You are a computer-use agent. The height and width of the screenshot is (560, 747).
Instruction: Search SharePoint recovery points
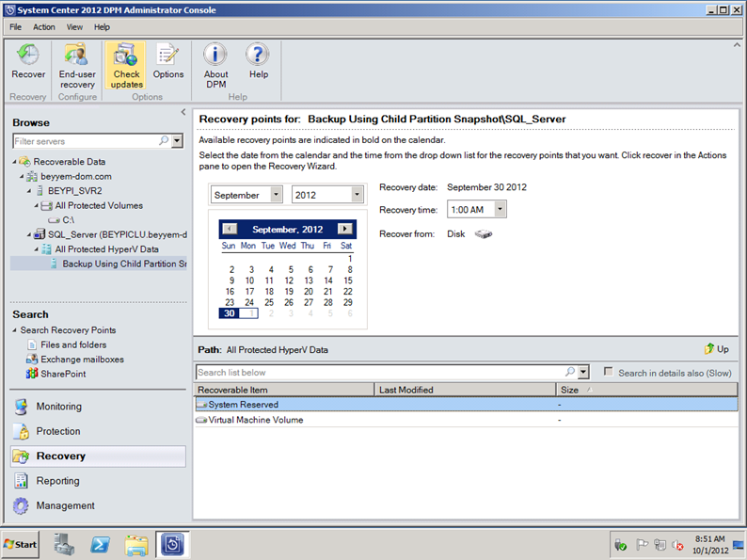pyautogui.click(x=63, y=375)
